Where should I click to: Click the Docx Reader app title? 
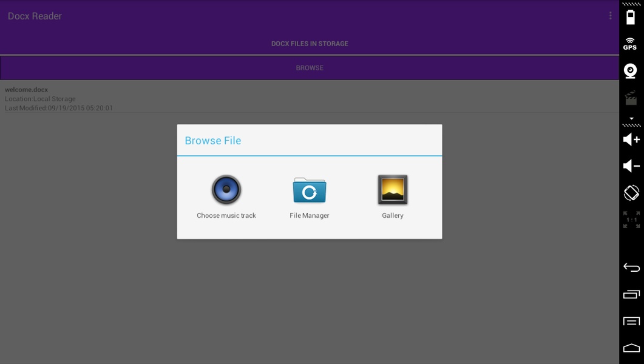coord(35,16)
